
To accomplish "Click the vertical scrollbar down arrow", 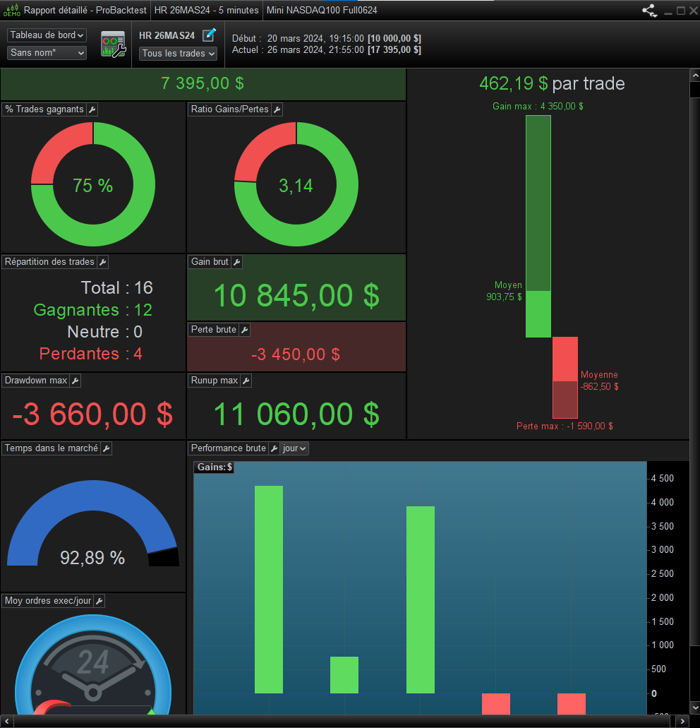I will (x=694, y=708).
